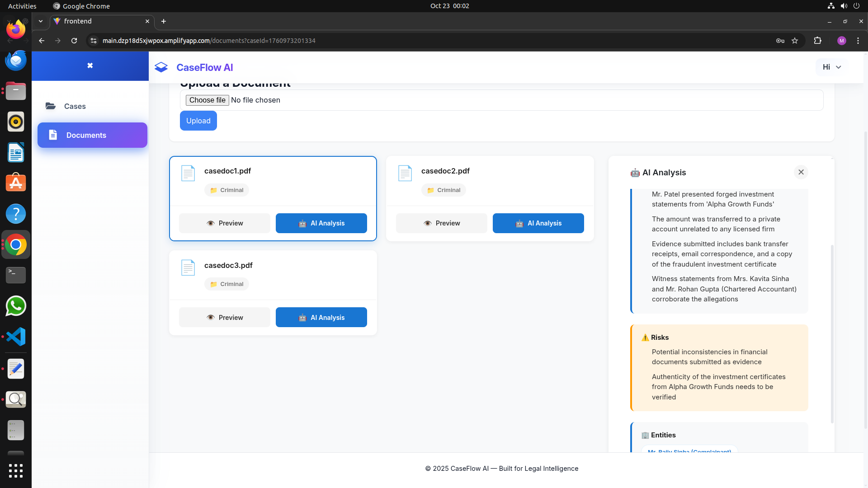Collapse sidebar using the X icon
Screen dimensions: 868x488
coord(90,66)
